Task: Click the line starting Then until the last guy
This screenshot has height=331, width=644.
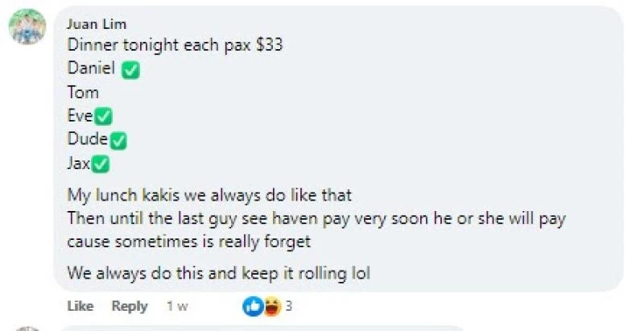Action: point(316,219)
